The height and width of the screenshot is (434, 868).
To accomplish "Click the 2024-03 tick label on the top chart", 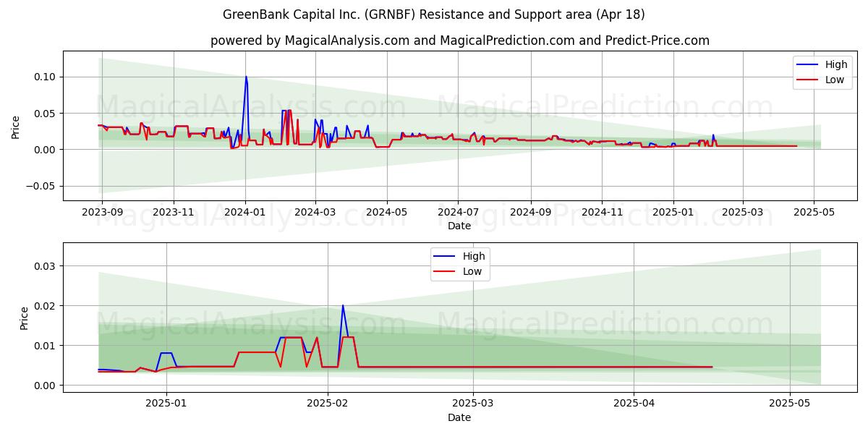I will 315,212.
